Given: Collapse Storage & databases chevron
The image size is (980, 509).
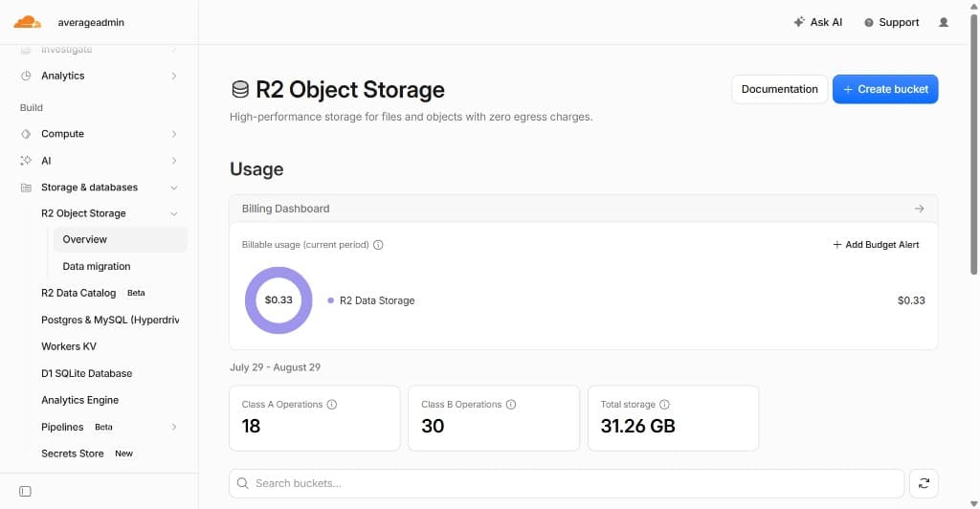Looking at the screenshot, I should (x=174, y=188).
